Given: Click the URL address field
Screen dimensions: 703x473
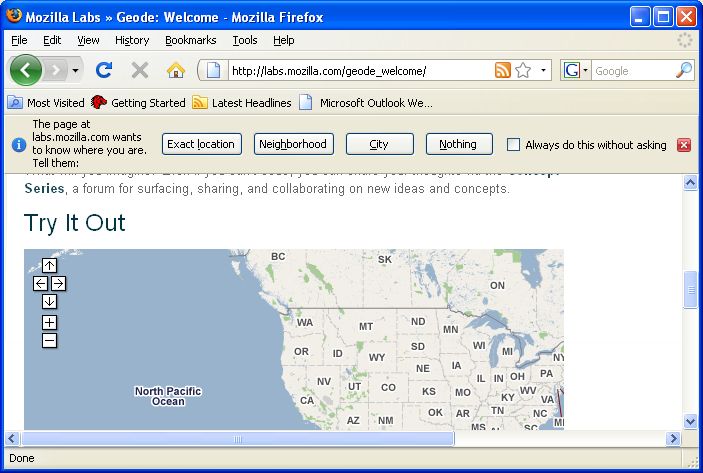Looking at the screenshot, I should (361, 71).
